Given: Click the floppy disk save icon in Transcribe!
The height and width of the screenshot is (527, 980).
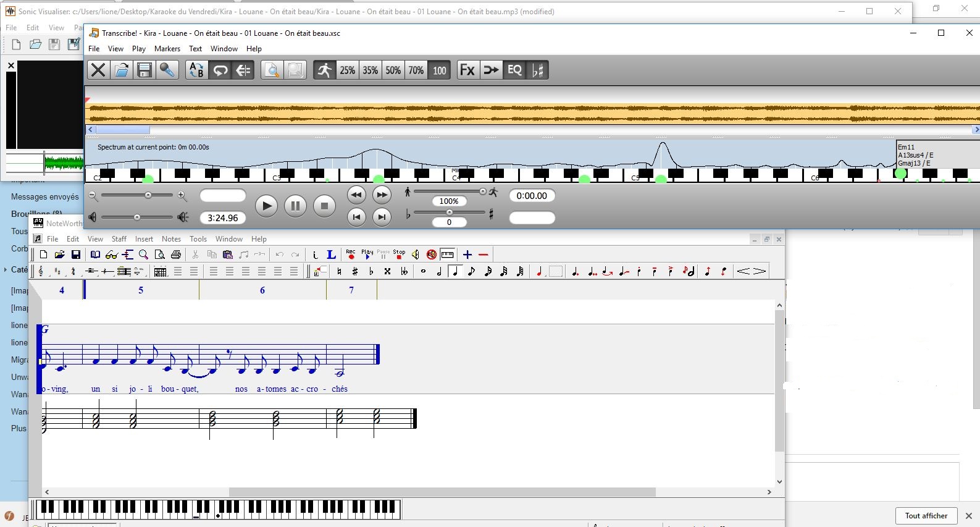Looking at the screenshot, I should coord(144,70).
